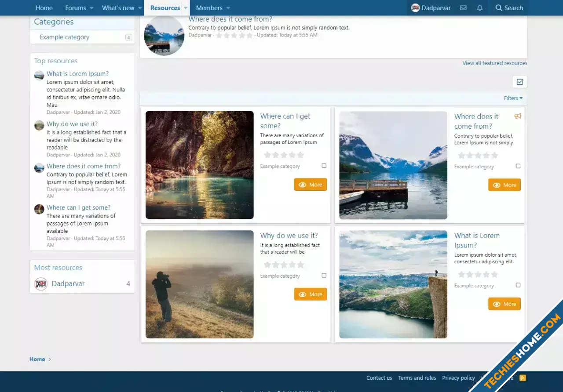Open Where can I get some? in Top resources

tap(78, 207)
